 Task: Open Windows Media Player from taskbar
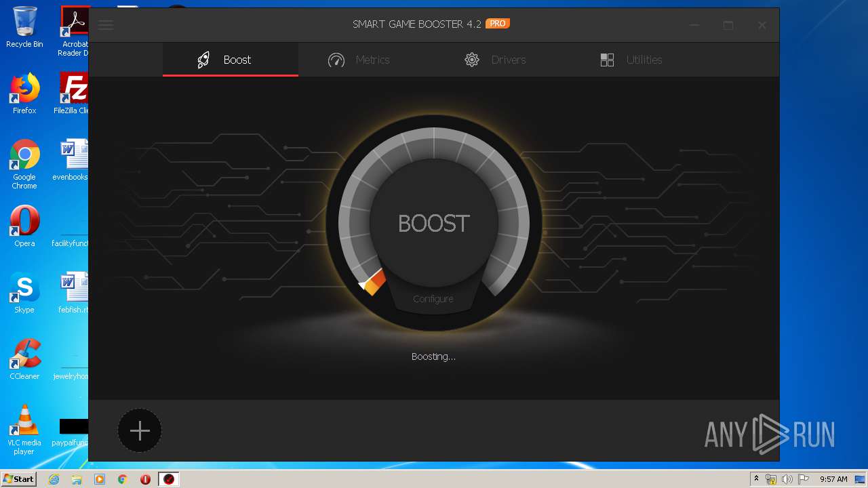[x=100, y=479]
